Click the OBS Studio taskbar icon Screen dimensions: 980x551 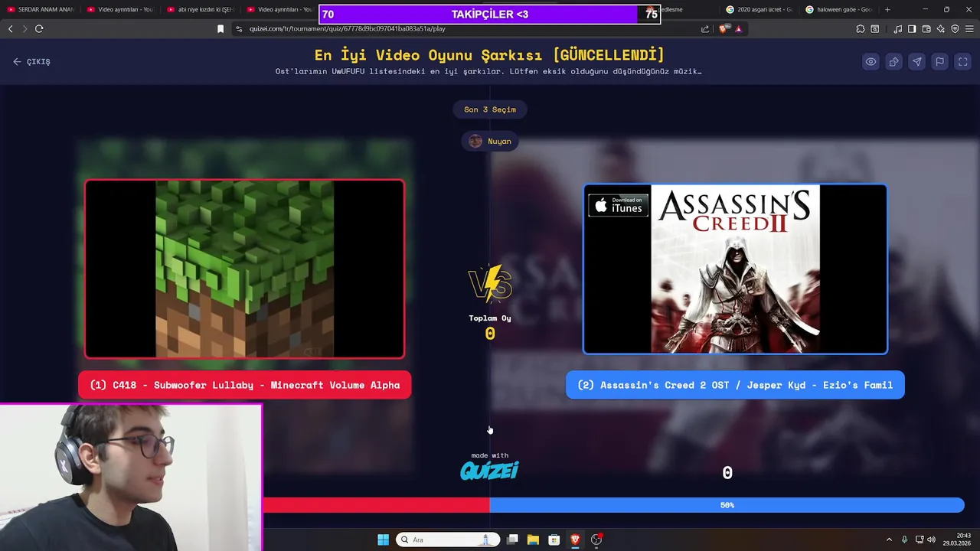point(596,540)
